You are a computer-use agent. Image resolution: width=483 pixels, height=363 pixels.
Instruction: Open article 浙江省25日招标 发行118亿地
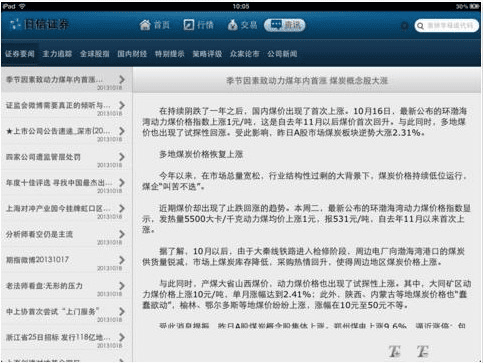coord(66,338)
